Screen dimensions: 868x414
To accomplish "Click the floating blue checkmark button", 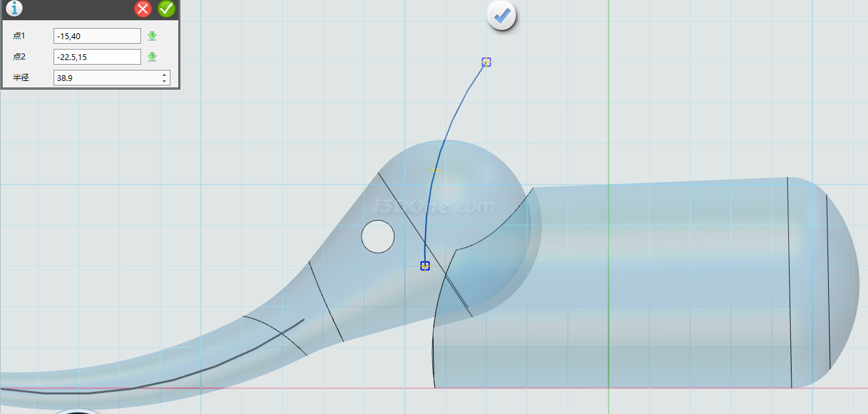I will tap(502, 16).
